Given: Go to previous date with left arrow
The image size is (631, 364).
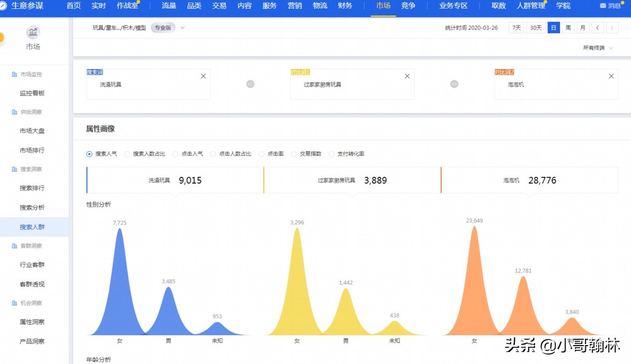Looking at the screenshot, I should [598, 28].
